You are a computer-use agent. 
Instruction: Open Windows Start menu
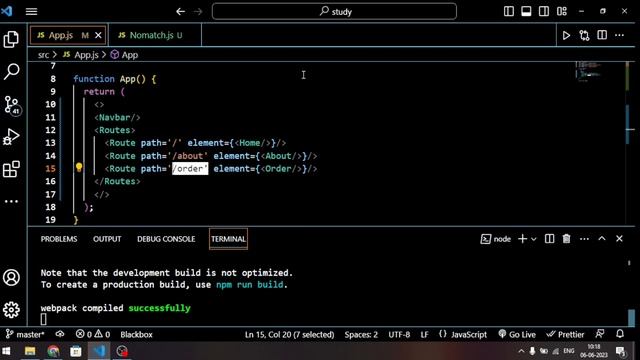[7, 351]
